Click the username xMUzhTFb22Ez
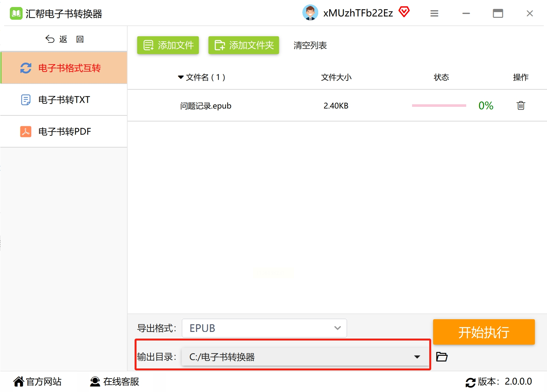Screen dimensions: 547x392 point(358,13)
